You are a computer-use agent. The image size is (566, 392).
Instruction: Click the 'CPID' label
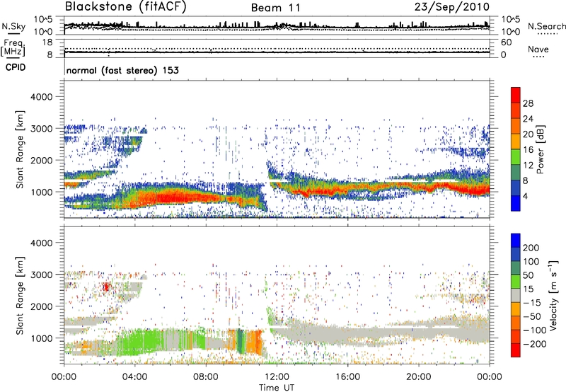16,67
